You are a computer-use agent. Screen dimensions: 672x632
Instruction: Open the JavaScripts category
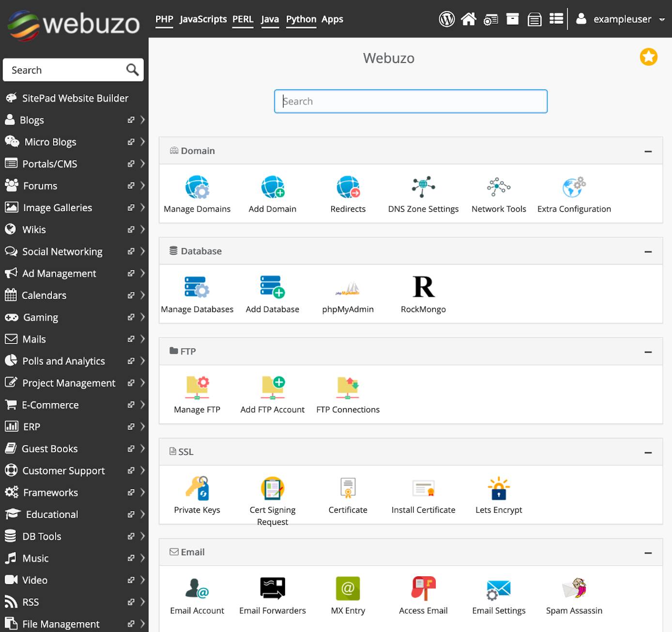pyautogui.click(x=203, y=19)
